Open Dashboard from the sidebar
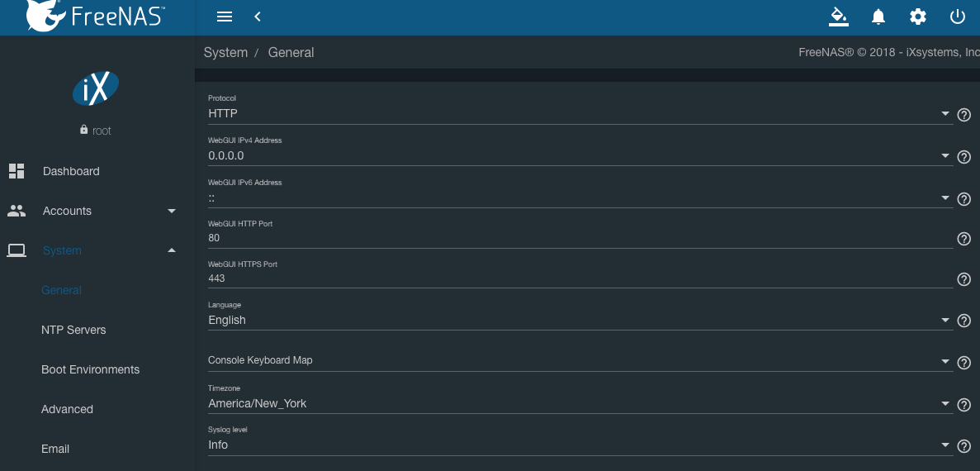This screenshot has height=471, width=980. pos(71,171)
